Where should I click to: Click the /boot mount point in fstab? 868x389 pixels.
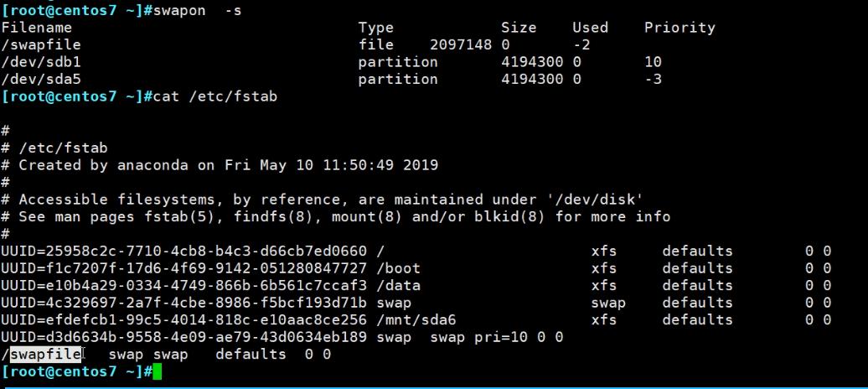(x=398, y=268)
